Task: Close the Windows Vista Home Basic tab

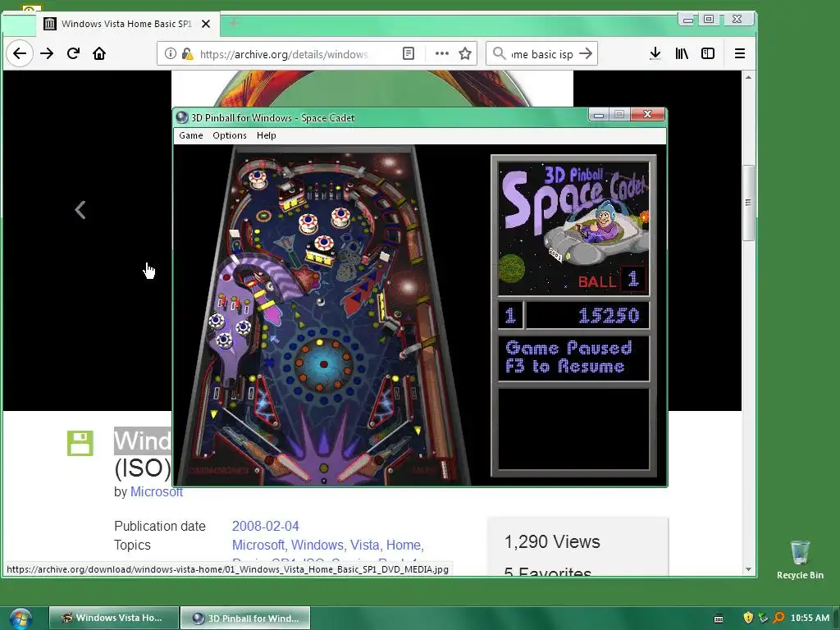Action: (x=206, y=24)
